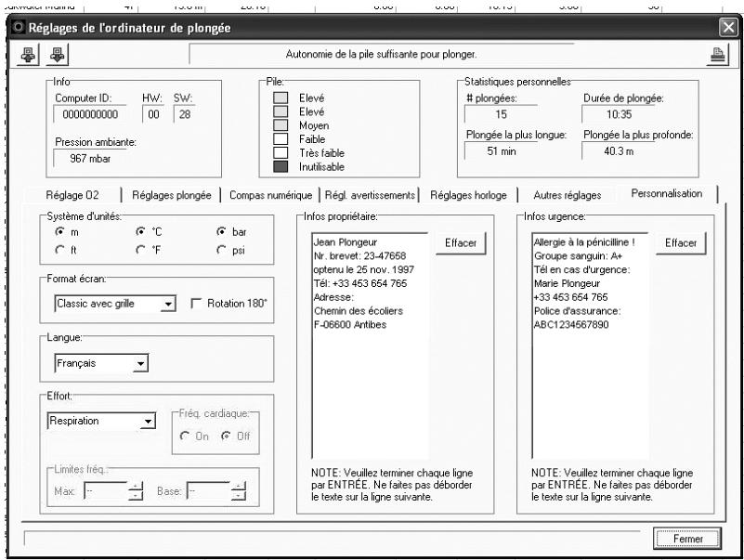Screen dimensions: 744x560
Task: Click the line 'Marie Plongeur'
Action: tap(567, 283)
